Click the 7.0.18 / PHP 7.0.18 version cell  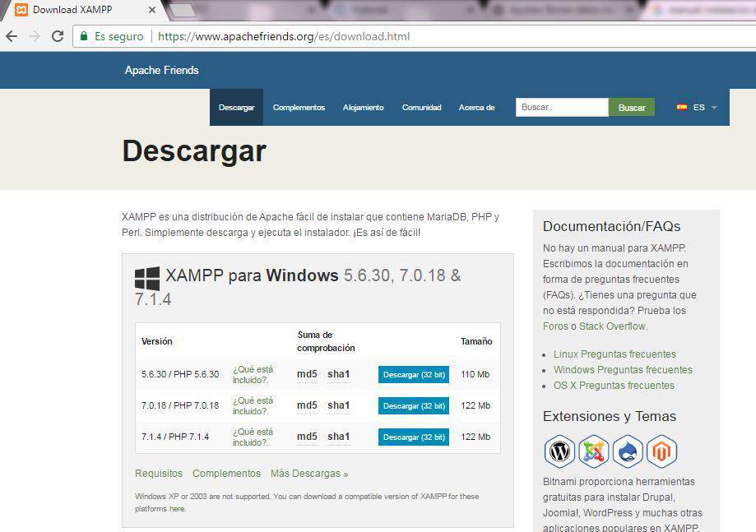pyautogui.click(x=180, y=405)
